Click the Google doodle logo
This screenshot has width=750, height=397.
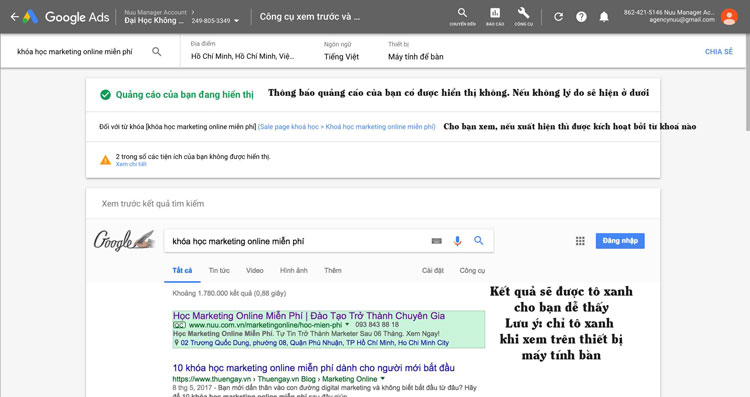pos(124,240)
